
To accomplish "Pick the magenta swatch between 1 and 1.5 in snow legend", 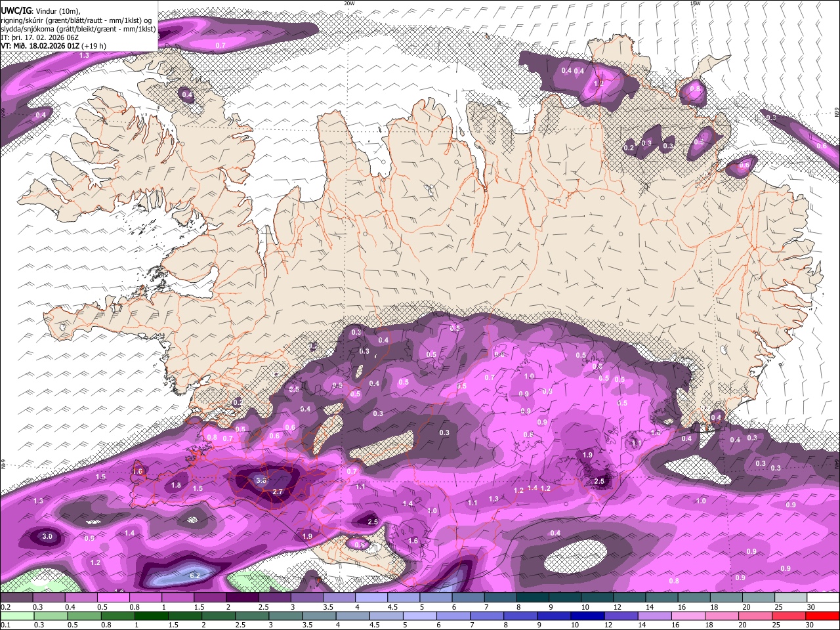I will pyautogui.click(x=178, y=598).
